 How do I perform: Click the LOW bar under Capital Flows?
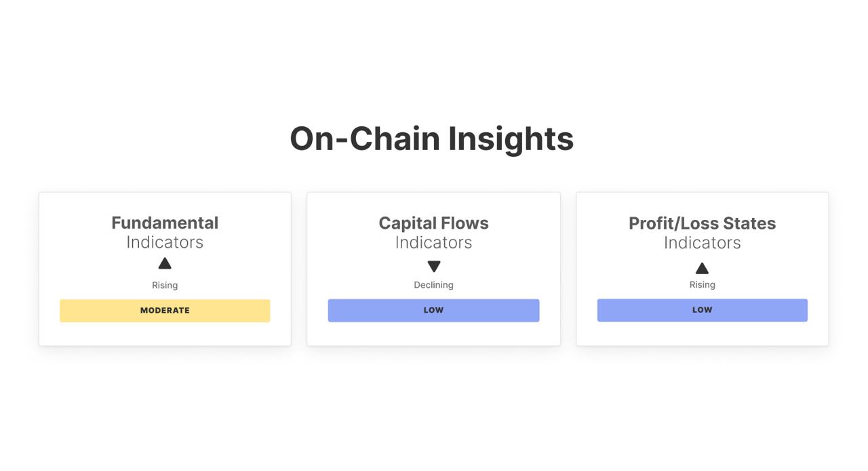click(x=433, y=310)
